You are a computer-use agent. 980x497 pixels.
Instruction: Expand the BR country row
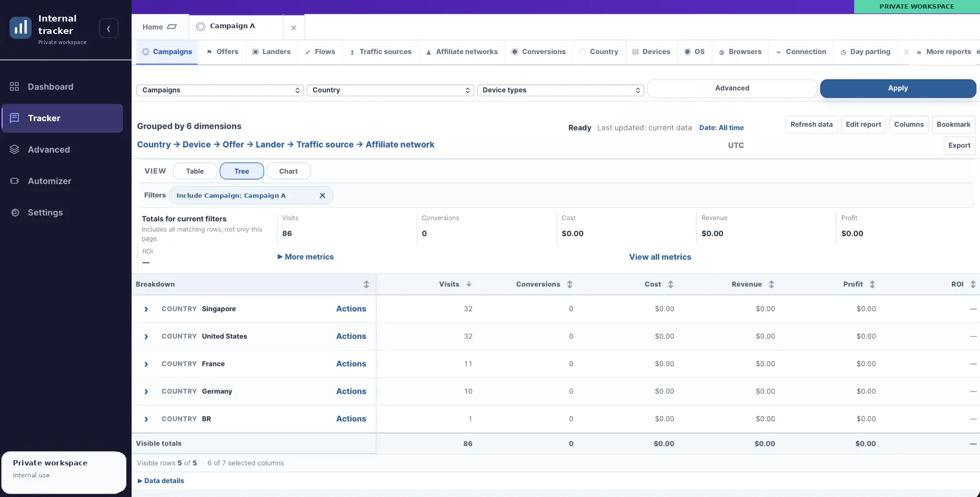[x=146, y=419]
